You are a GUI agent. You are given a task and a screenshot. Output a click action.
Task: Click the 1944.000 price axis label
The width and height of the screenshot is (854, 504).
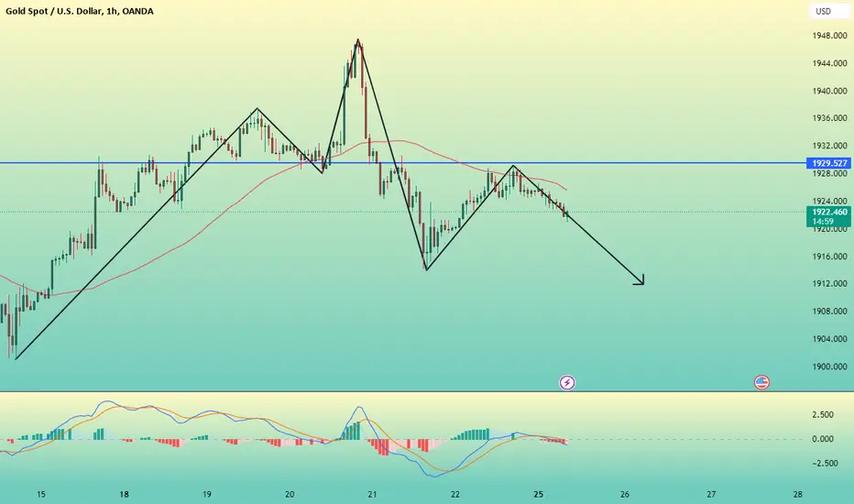tap(829, 63)
